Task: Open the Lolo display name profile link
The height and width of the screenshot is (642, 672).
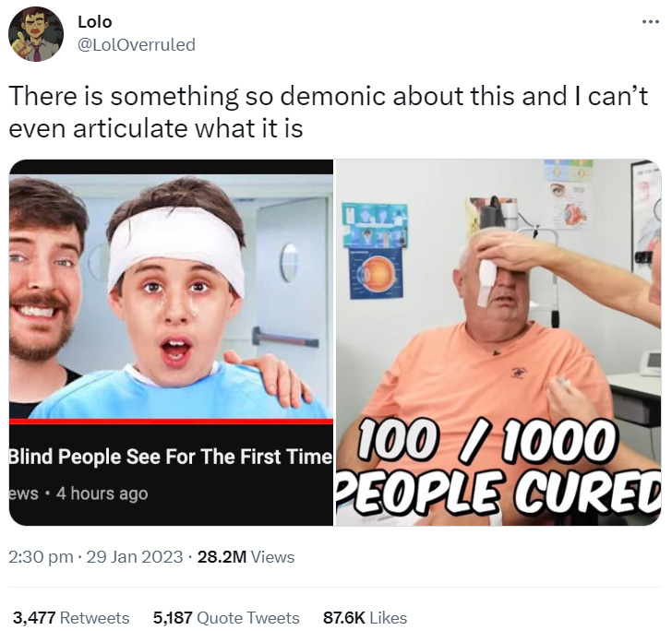Action: pos(95,22)
